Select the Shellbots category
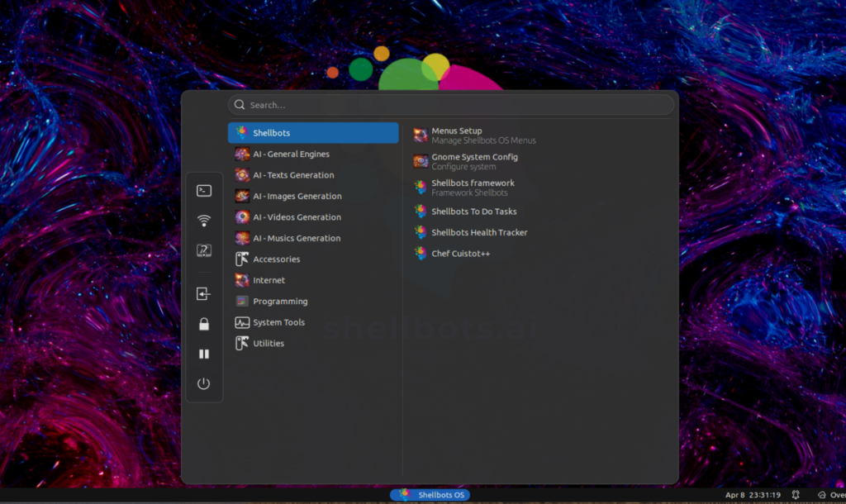This screenshot has width=846, height=504. (x=313, y=133)
